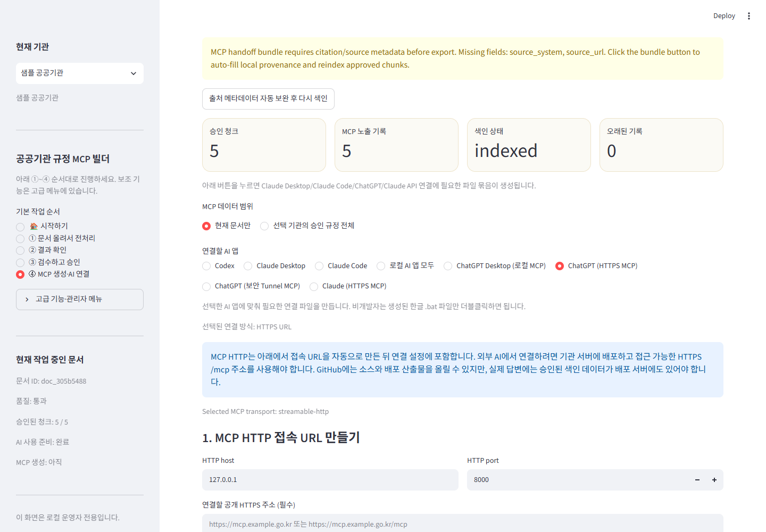
Task: Select Codex as AI app
Action: 219,266
